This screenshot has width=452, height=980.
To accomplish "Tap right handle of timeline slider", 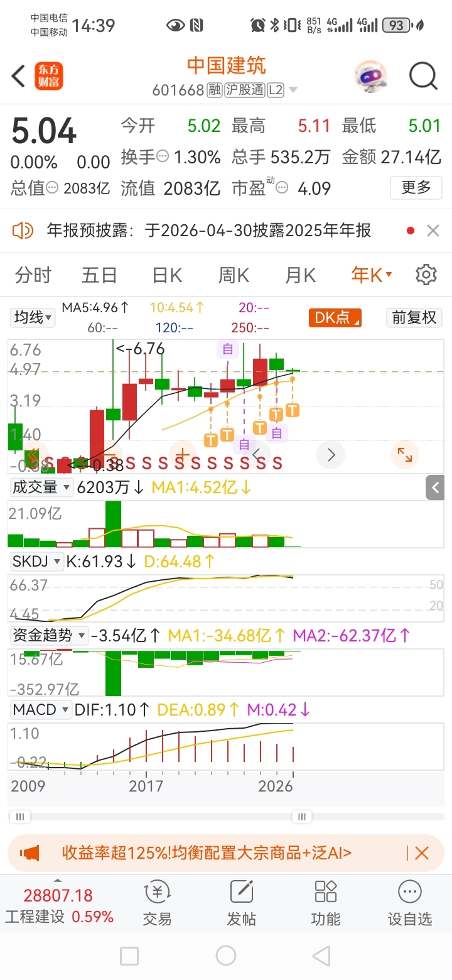I will click(x=302, y=817).
